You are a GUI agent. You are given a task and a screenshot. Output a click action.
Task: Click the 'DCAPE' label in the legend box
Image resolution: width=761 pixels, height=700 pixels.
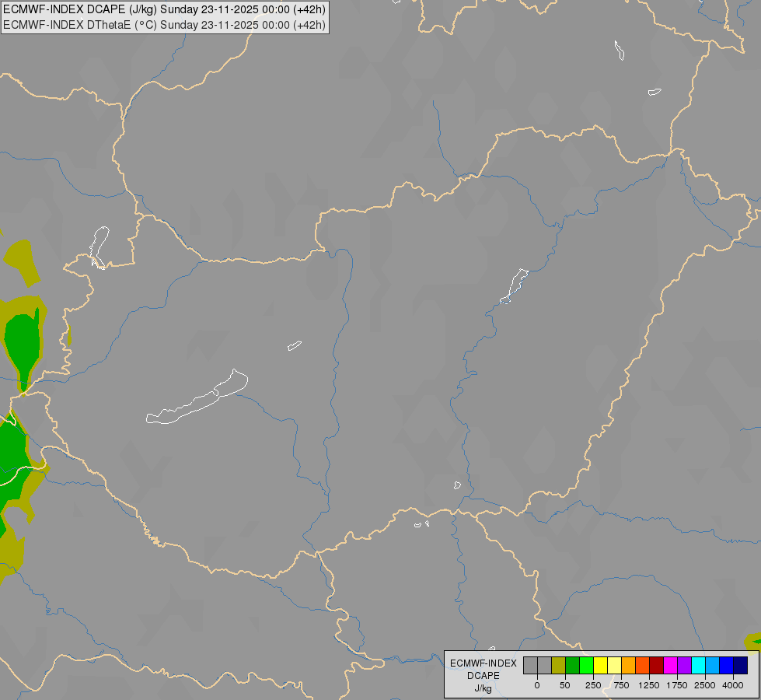[x=483, y=676]
